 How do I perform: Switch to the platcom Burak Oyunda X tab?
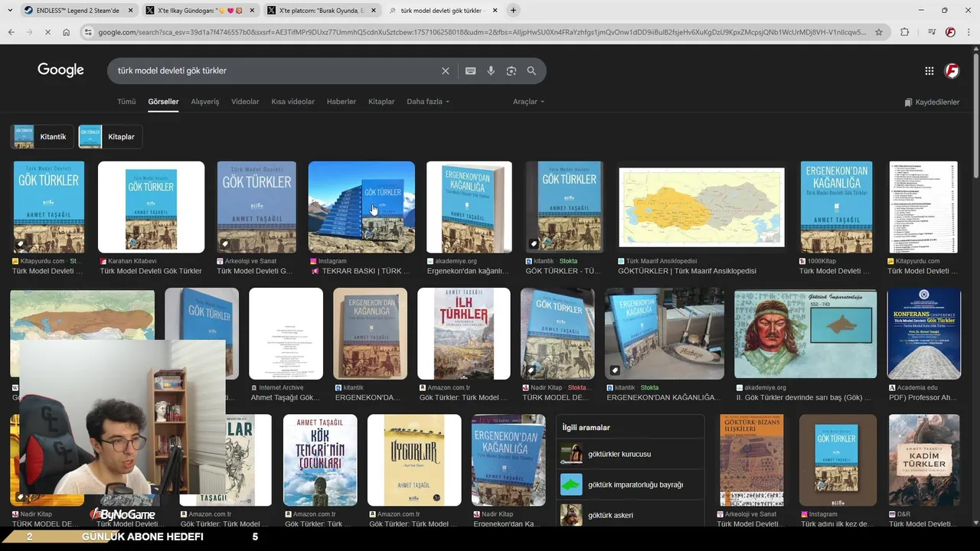[322, 11]
